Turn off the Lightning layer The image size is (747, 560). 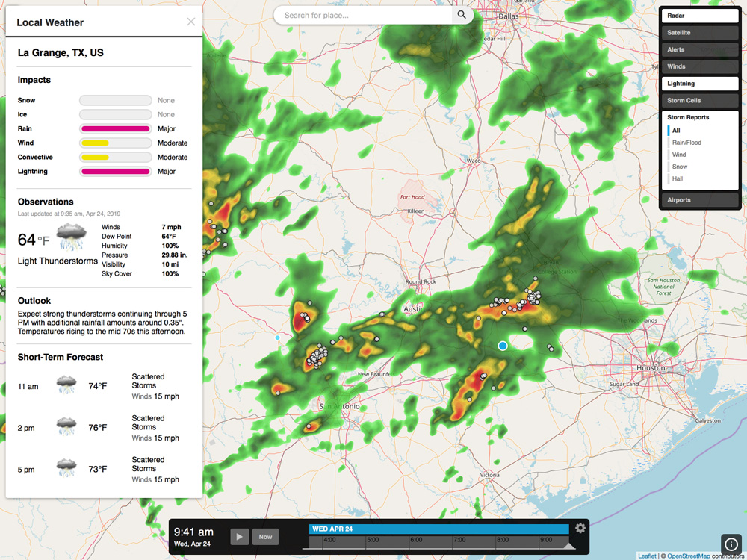[x=699, y=83]
